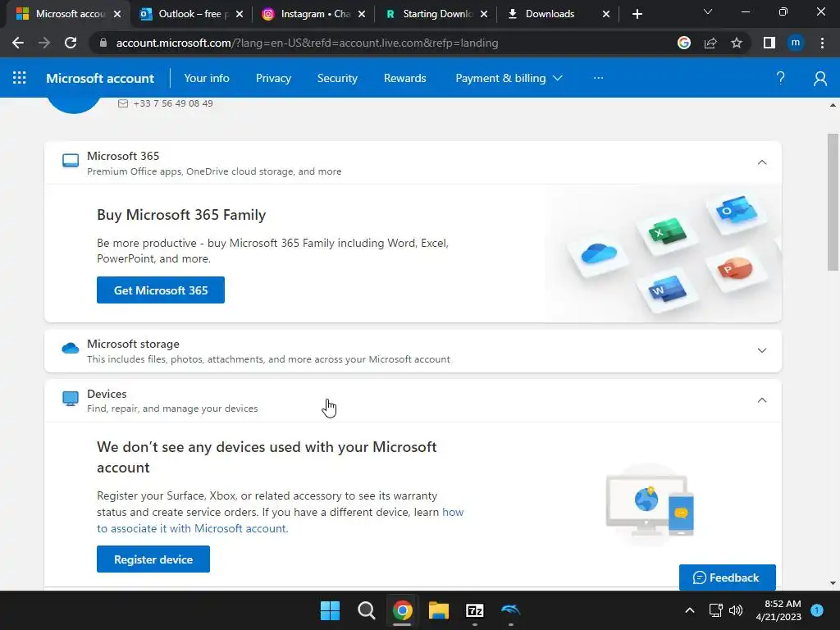This screenshot has height=630, width=840.
Task: Click the browser forward arrow
Action: [x=44, y=43]
